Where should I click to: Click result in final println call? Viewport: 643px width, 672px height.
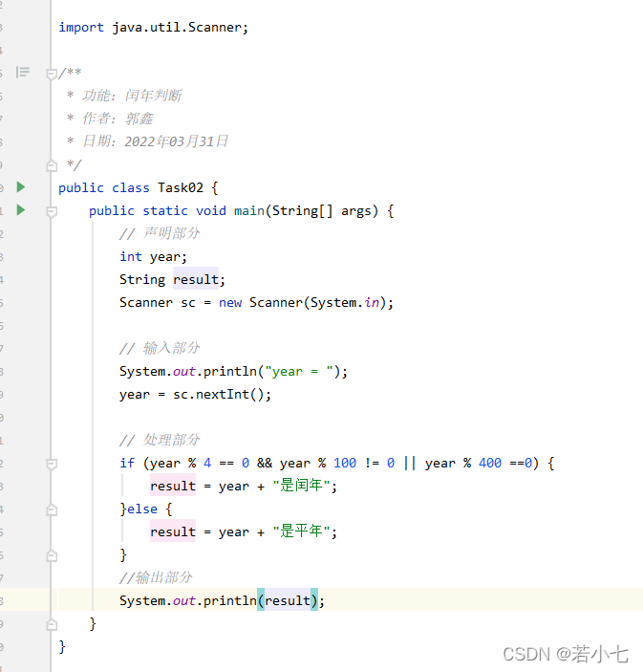pyautogui.click(x=288, y=600)
